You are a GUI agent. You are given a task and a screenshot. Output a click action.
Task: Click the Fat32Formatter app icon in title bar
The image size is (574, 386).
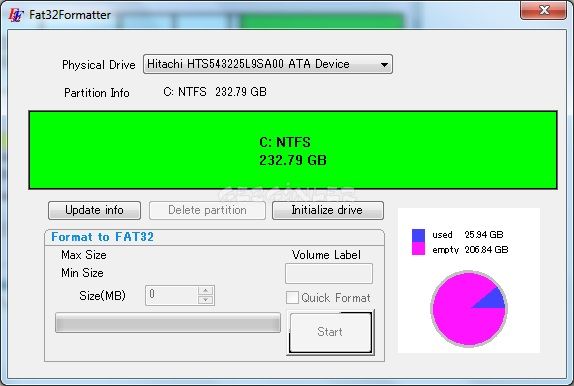[x=16, y=15]
